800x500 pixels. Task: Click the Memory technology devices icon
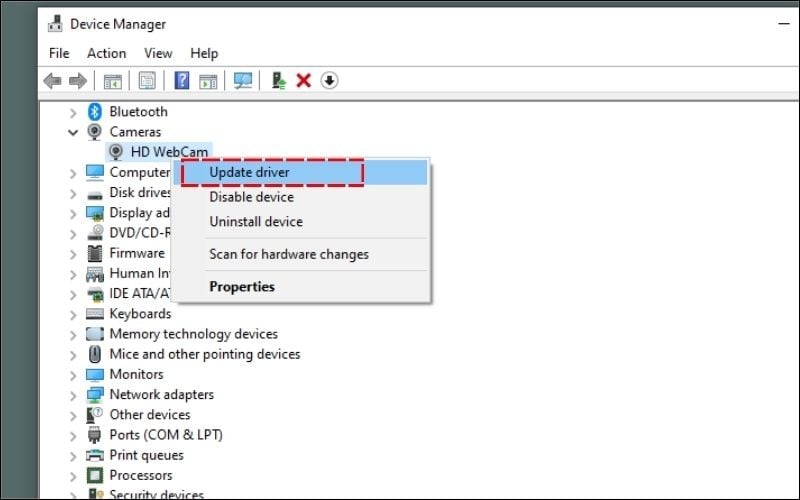click(95, 334)
